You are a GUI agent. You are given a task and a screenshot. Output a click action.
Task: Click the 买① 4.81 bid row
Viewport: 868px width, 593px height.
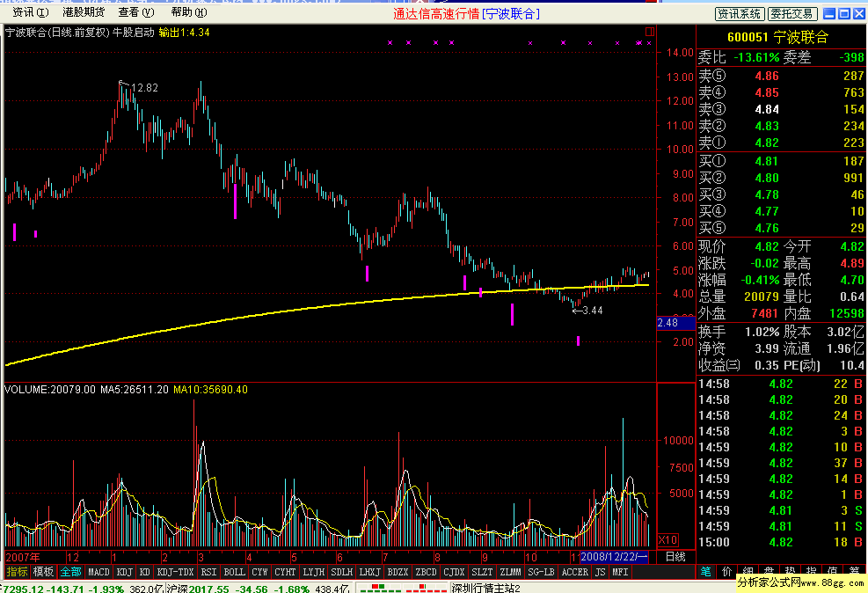pyautogui.click(x=781, y=161)
